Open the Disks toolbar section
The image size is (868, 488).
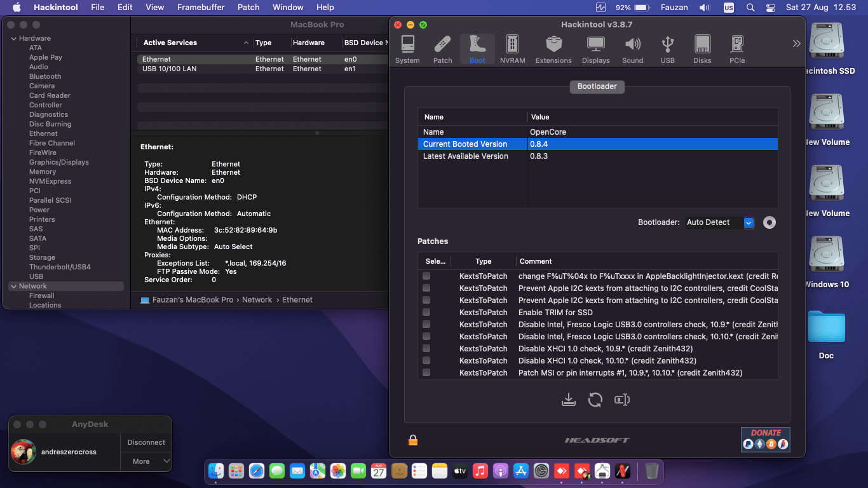[x=702, y=49]
